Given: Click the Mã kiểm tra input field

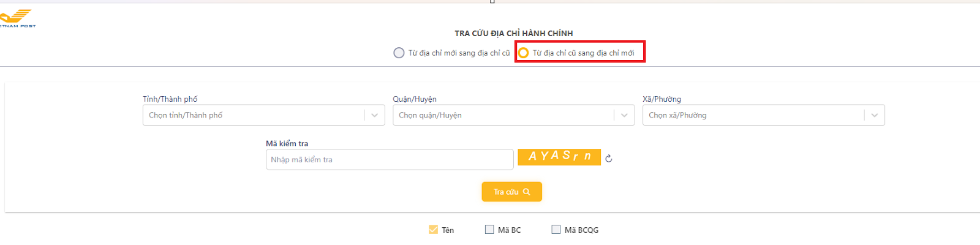Looking at the screenshot, I should [390, 159].
